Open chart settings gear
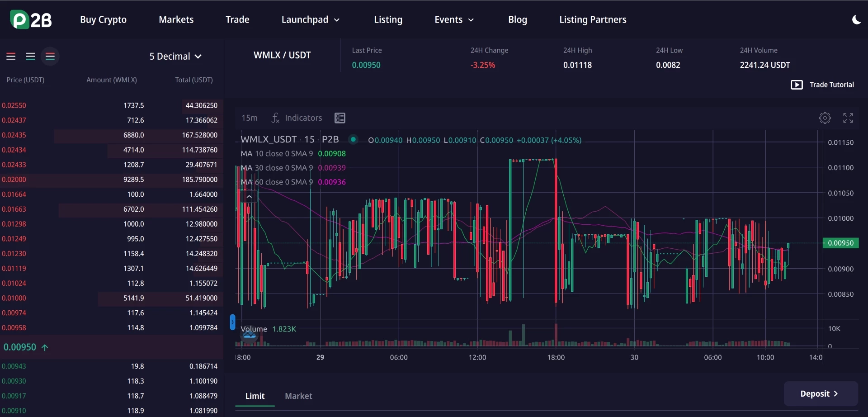 click(x=825, y=118)
